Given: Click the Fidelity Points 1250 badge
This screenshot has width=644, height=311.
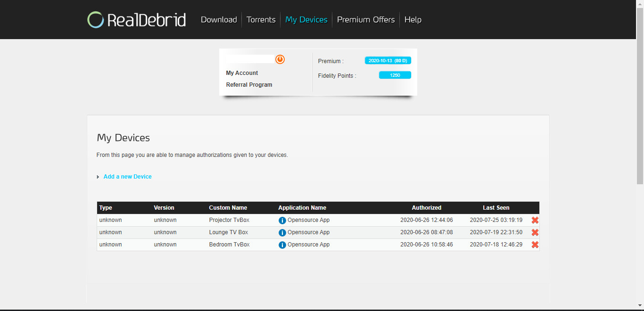Looking at the screenshot, I should pyautogui.click(x=395, y=75).
